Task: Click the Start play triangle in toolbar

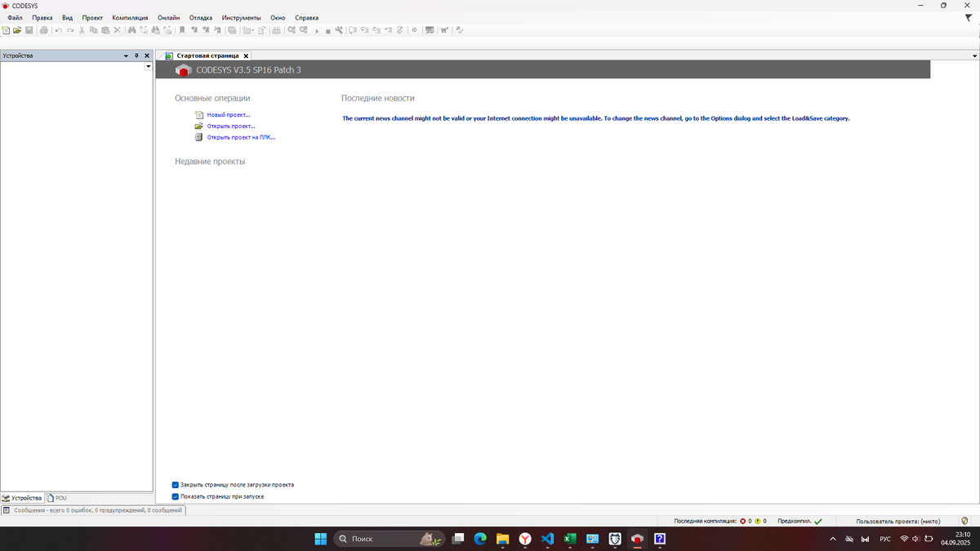Action: coord(317,31)
